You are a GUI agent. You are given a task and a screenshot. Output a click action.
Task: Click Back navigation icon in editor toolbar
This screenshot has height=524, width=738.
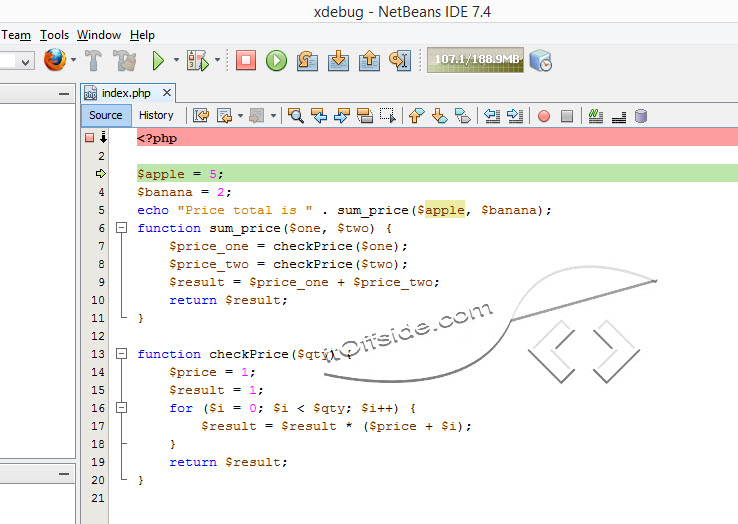225,115
